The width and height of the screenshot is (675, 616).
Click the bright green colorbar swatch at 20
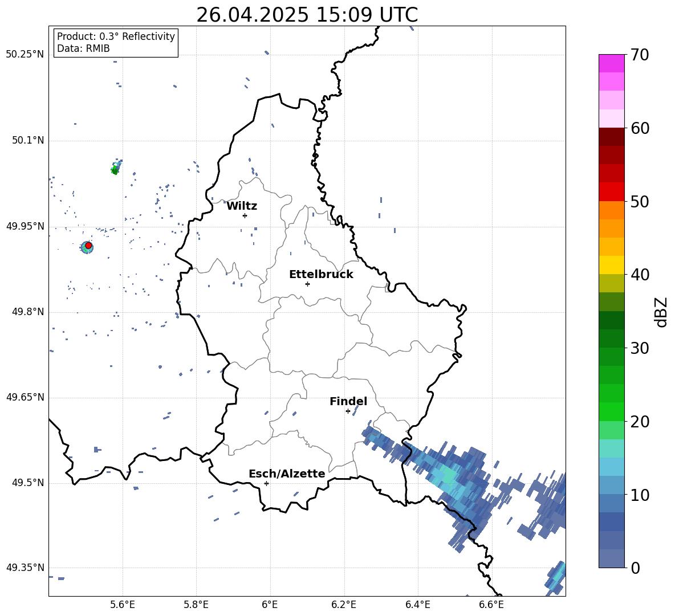[612, 411]
